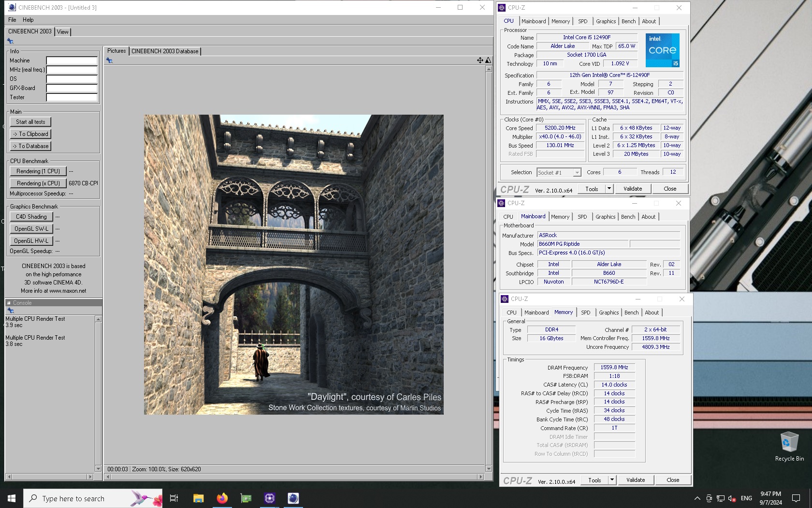Viewport: 812px width, 508px height.
Task: Click Start all tests button
Action: pyautogui.click(x=30, y=122)
